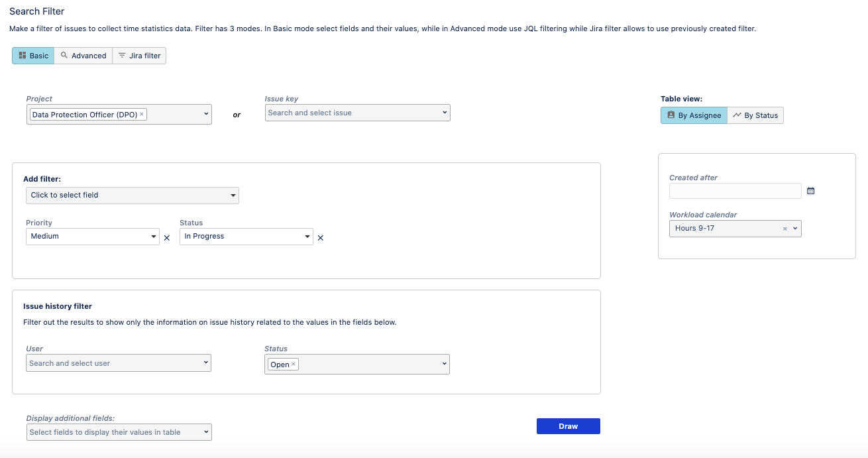This screenshot has width=868, height=458.
Task: Switch to Basic filter mode
Action: pyautogui.click(x=33, y=56)
